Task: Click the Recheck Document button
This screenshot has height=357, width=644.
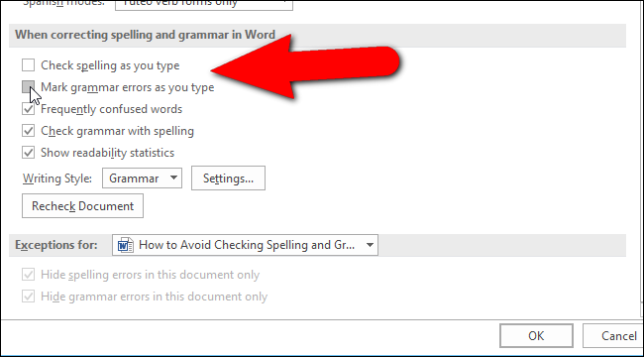Action: (82, 205)
